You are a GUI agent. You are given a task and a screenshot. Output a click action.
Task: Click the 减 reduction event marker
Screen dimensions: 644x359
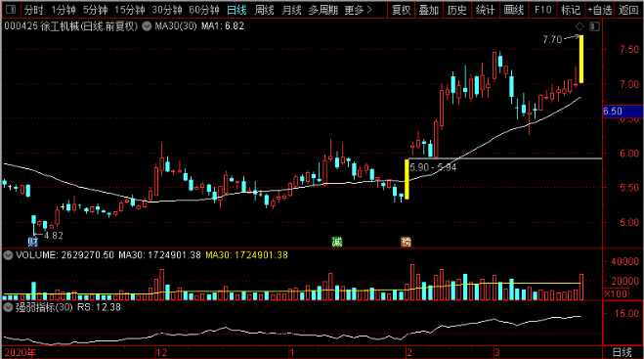[x=337, y=242]
